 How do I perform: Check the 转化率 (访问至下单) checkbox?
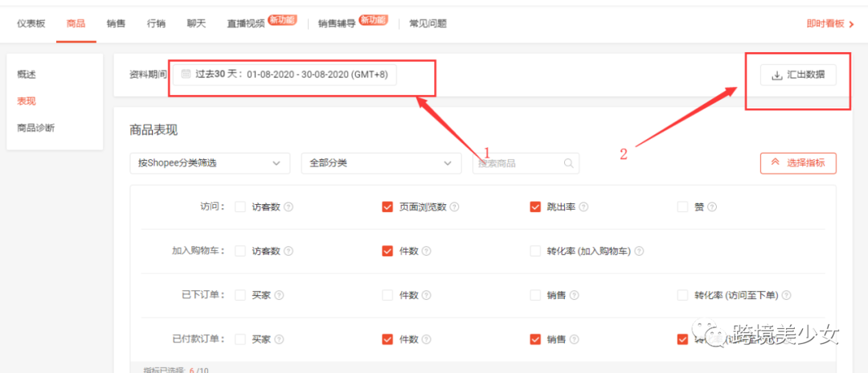point(682,296)
